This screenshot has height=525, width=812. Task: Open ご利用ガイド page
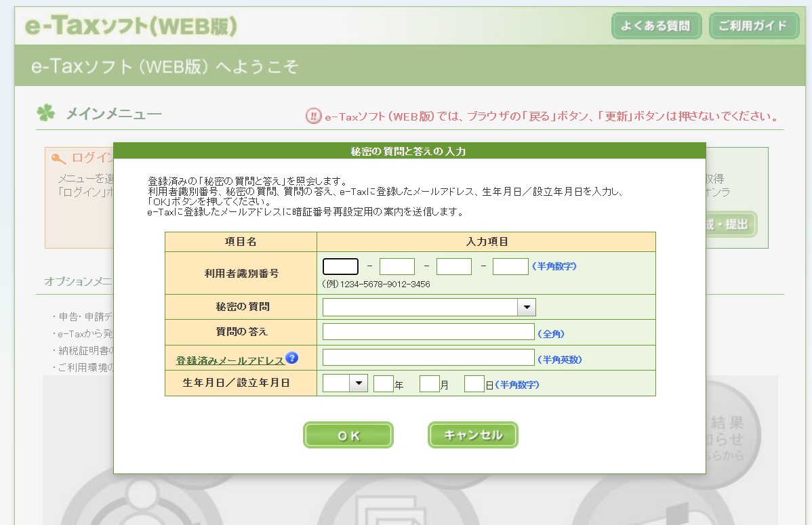click(x=754, y=25)
